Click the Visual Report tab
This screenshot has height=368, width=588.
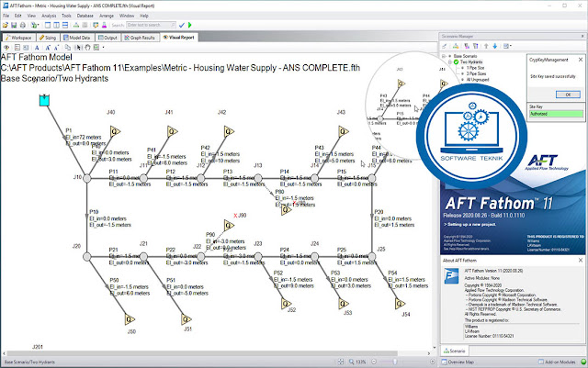[179, 38]
